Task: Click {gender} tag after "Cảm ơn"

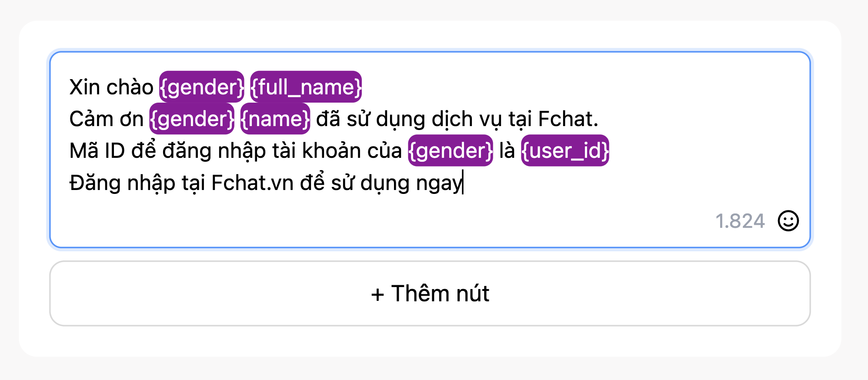Action: tap(192, 119)
